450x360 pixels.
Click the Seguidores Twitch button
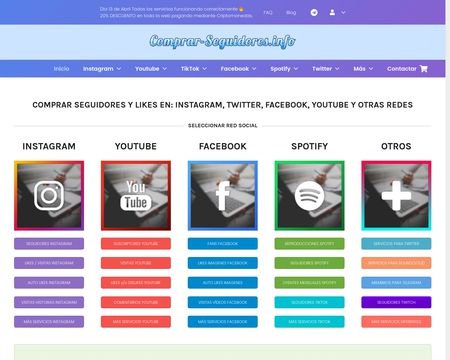[396, 302]
